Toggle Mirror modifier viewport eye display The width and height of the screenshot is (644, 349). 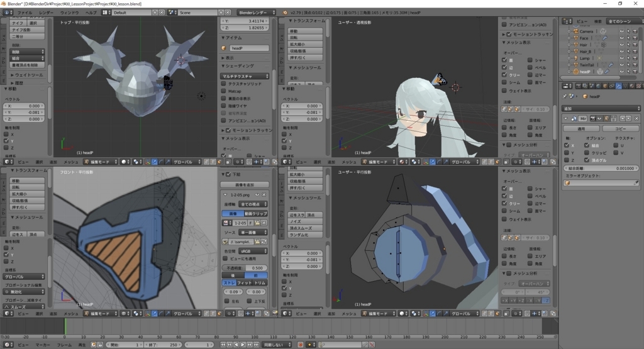(599, 118)
